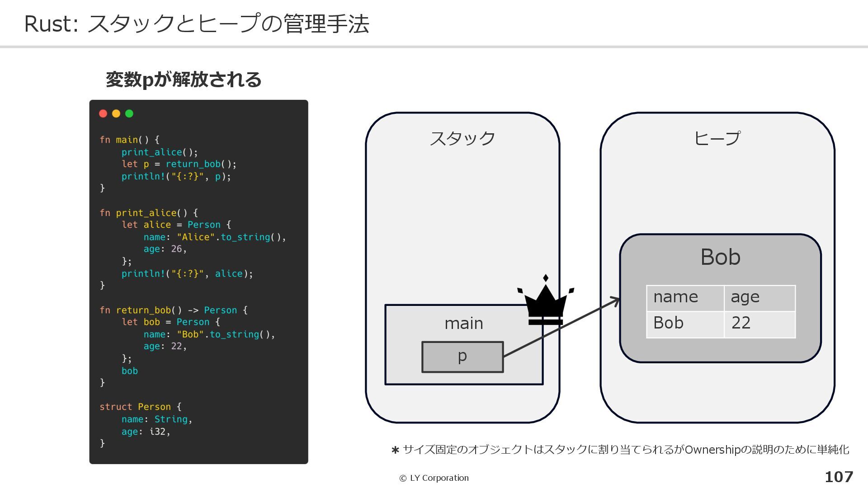Viewport: 868px width, 488px height.
Task: Click the © LY Corporation footer text
Action: tap(434, 478)
